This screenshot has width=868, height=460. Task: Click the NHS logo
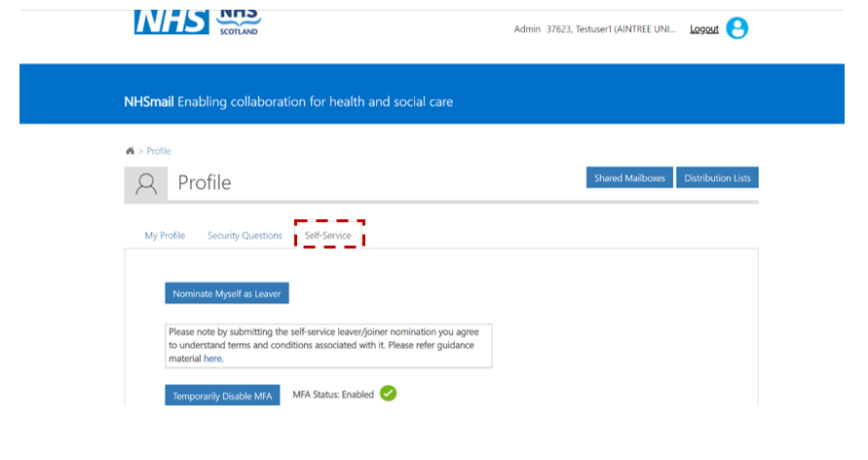[171, 22]
